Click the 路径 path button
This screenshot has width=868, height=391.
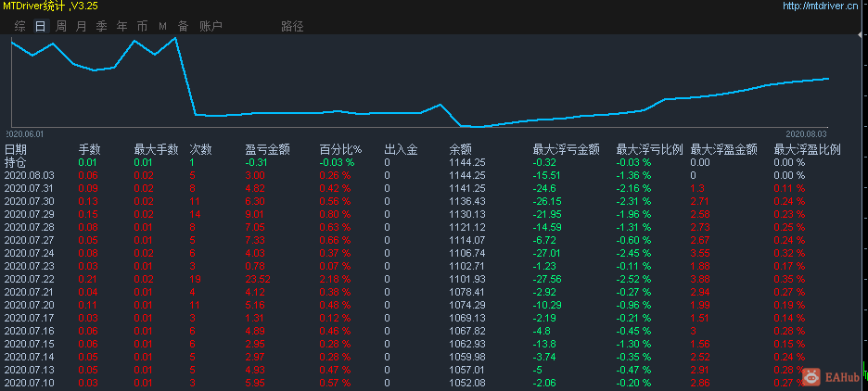(292, 26)
